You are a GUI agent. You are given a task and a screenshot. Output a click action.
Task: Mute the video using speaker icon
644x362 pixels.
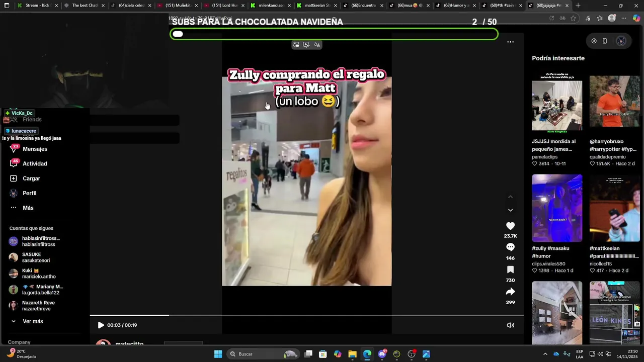click(510, 325)
